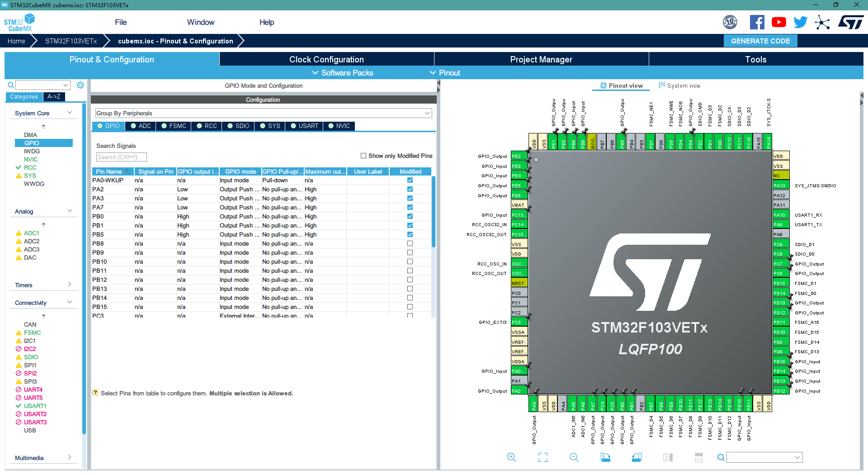Image resolution: width=868 pixels, height=475 pixels.
Task: Zoom in on the pinout view
Action: coord(511,457)
